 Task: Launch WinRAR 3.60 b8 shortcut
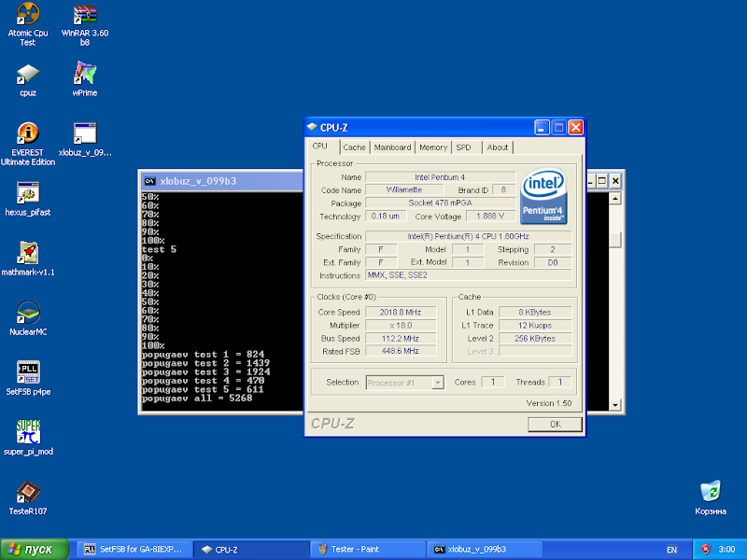[x=85, y=16]
